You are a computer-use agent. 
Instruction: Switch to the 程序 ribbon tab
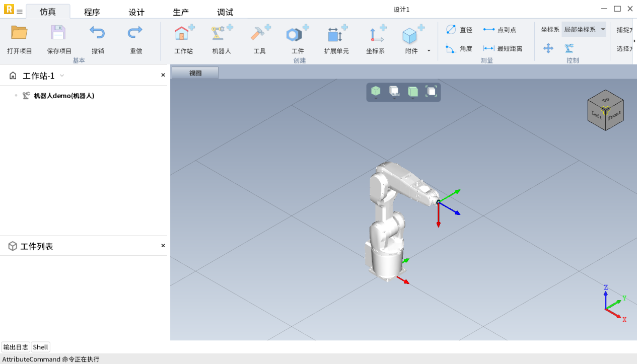(92, 12)
